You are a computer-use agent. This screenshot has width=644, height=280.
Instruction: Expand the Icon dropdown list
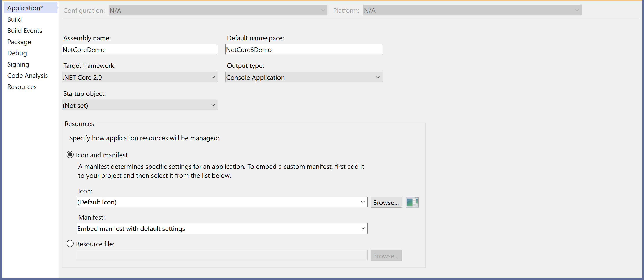coord(363,202)
